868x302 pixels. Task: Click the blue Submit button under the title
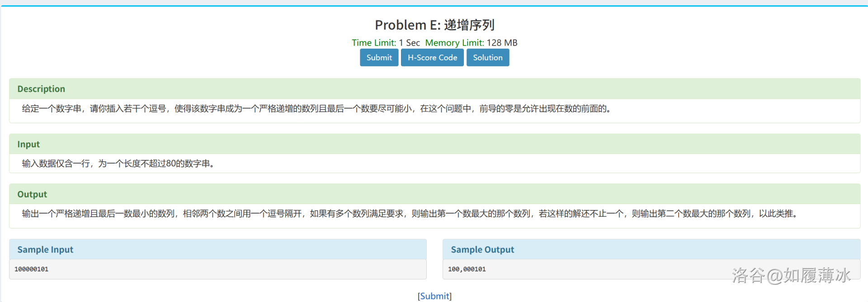pyautogui.click(x=379, y=58)
